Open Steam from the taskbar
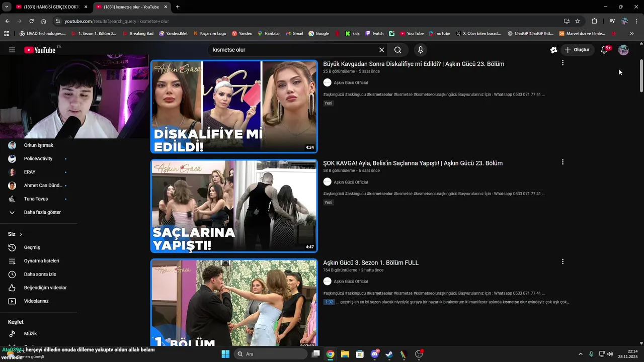This screenshot has height=362, width=644. (x=389, y=354)
